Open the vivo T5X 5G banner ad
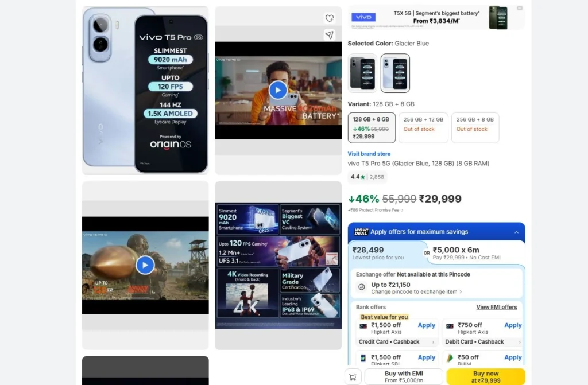Viewport: 588px width, 385px height. [x=436, y=17]
